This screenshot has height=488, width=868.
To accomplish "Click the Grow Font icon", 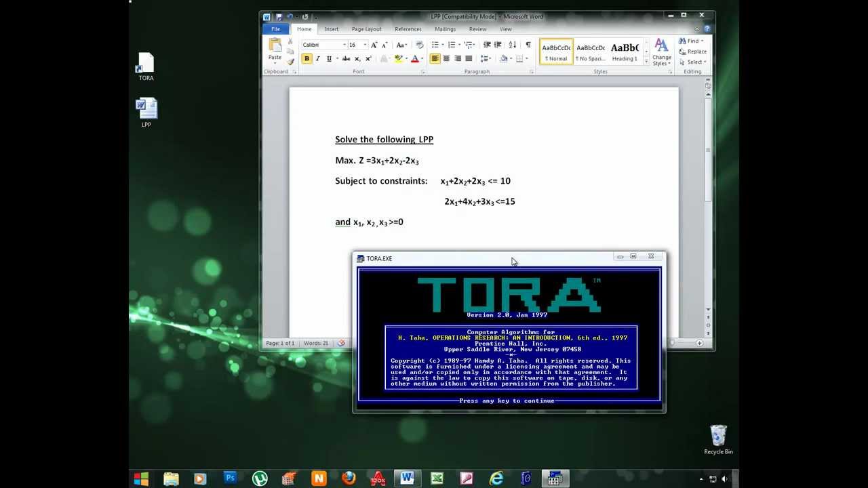I will (x=374, y=45).
